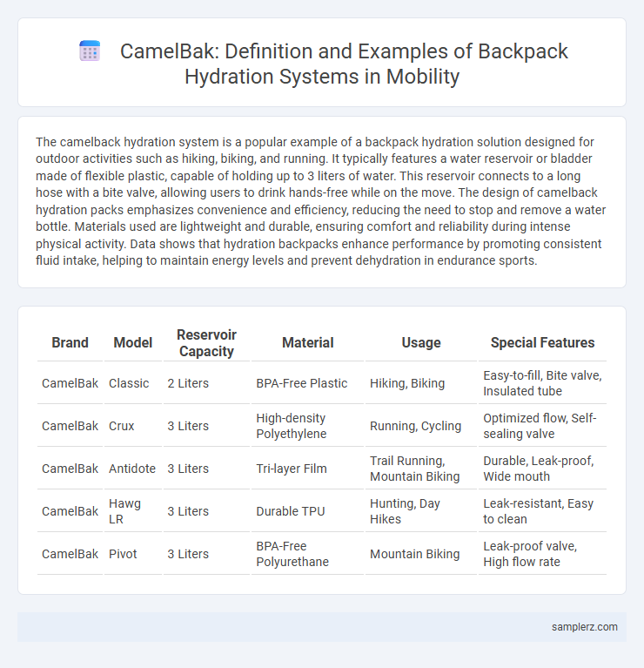Click the Material column header
Viewport: 644px width, 668px height.
pos(308,342)
